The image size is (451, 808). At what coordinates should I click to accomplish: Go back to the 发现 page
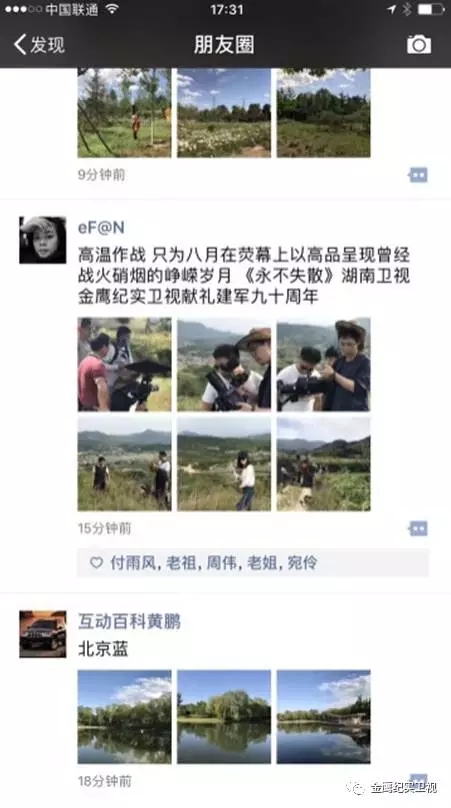pyautogui.click(x=40, y=45)
